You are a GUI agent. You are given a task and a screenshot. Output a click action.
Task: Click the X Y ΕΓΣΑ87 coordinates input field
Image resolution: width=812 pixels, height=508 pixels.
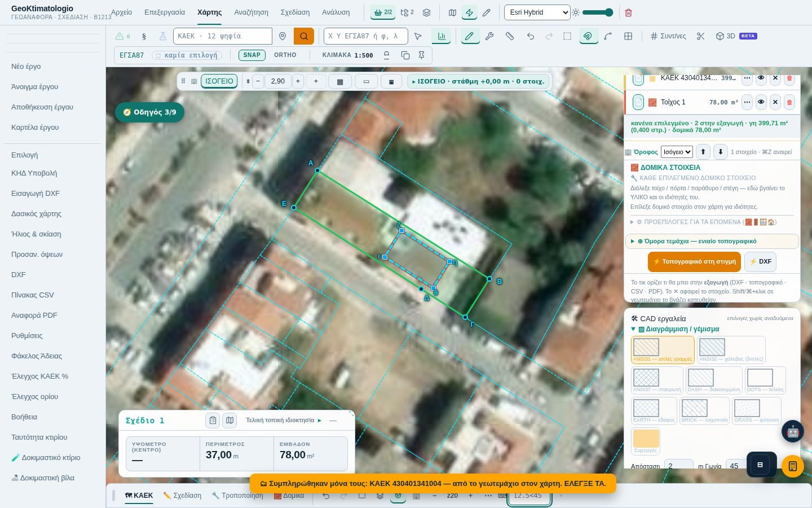[365, 36]
